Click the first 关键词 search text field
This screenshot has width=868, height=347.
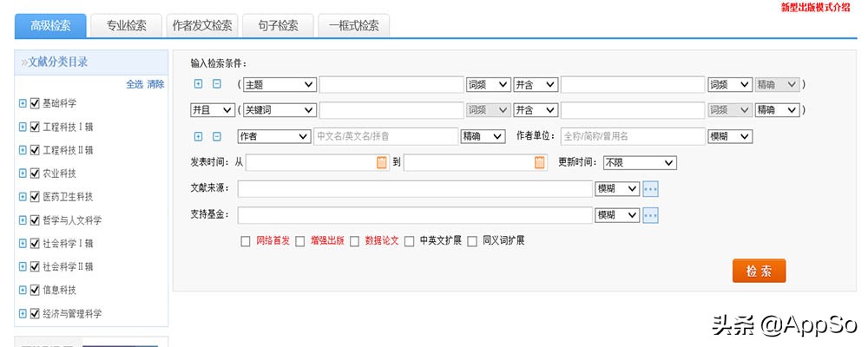pyautogui.click(x=391, y=110)
